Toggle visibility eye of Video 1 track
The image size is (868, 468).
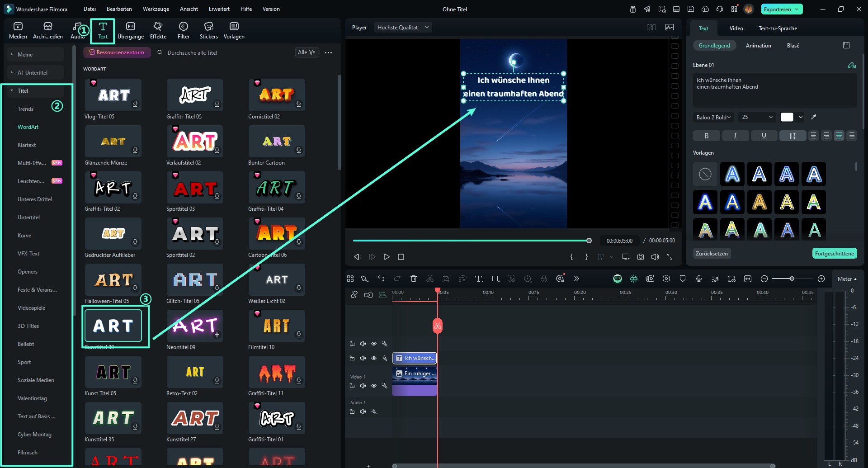[x=374, y=386]
